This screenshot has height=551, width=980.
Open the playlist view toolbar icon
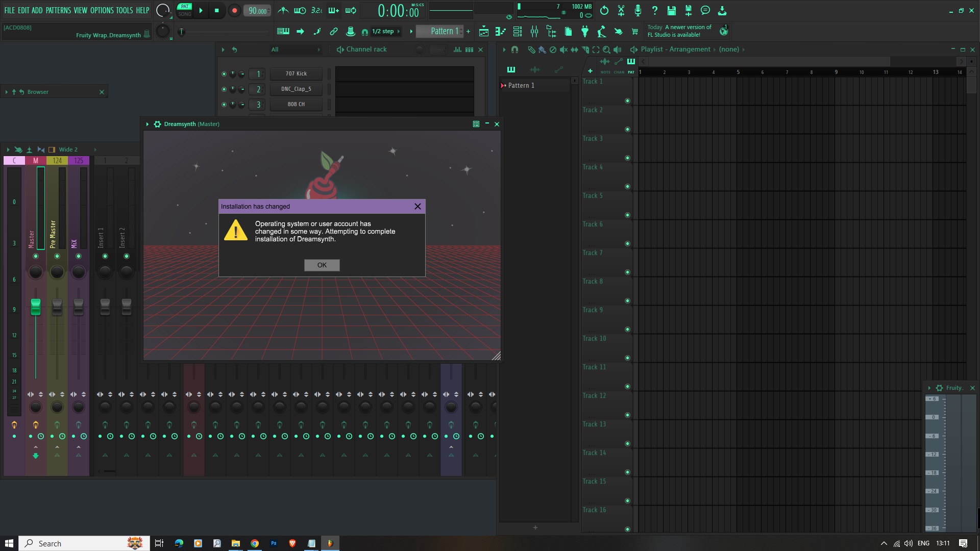click(483, 32)
